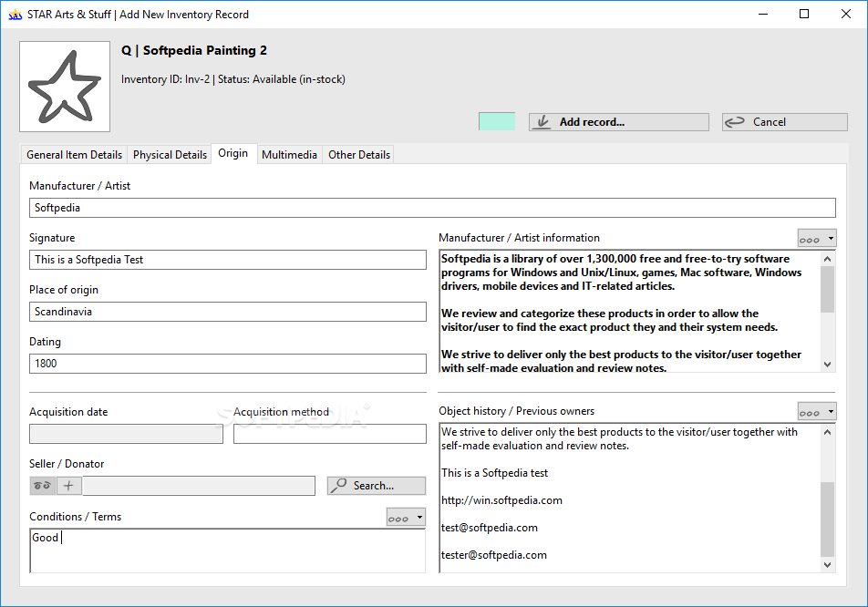This screenshot has height=607, width=868.
Task: Open the Other Details tab
Action: (359, 155)
